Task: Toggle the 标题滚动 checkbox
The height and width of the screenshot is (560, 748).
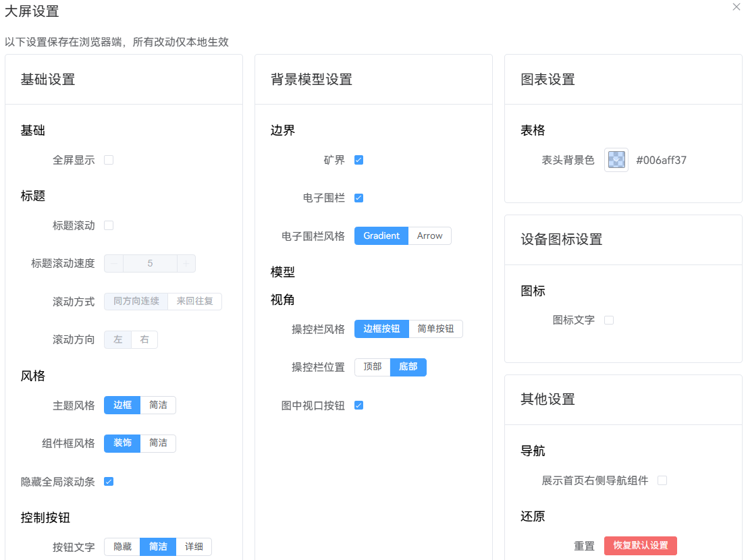Action: click(x=109, y=225)
